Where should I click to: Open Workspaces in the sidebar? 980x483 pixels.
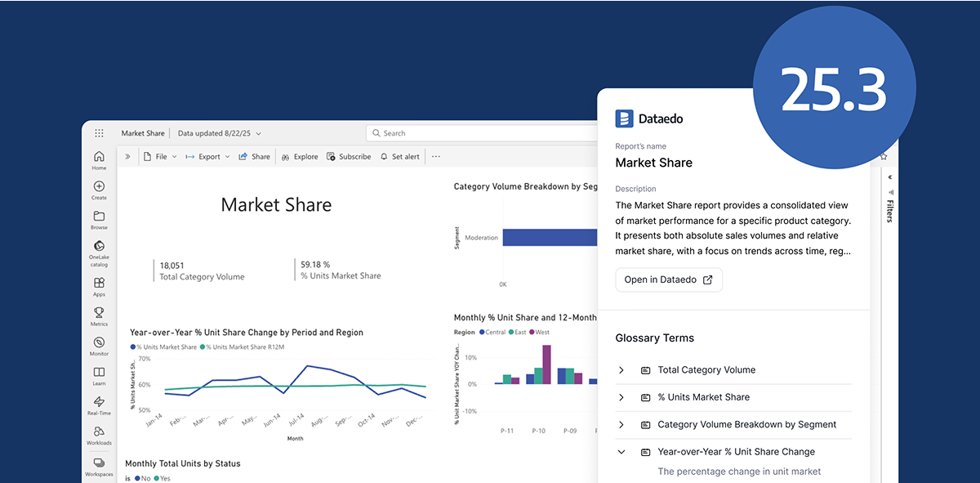pyautogui.click(x=99, y=467)
